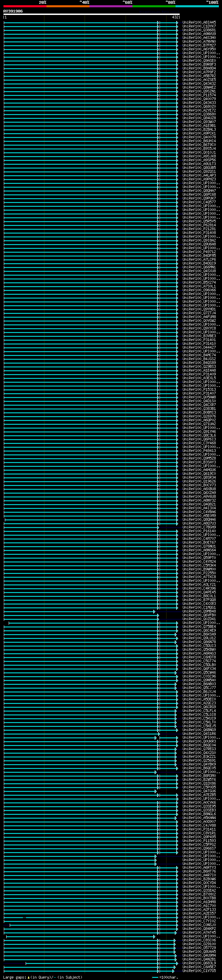This screenshot has height=980, width=222.
Task: Select hit label UniRef100_B6T9C0
Action: click(199, 145)
